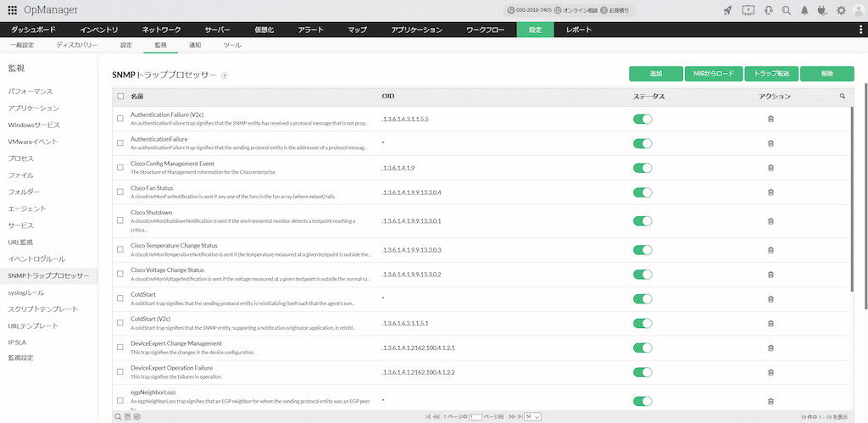Click the search icon in table header
The width and height of the screenshot is (868, 423).
[x=842, y=97]
